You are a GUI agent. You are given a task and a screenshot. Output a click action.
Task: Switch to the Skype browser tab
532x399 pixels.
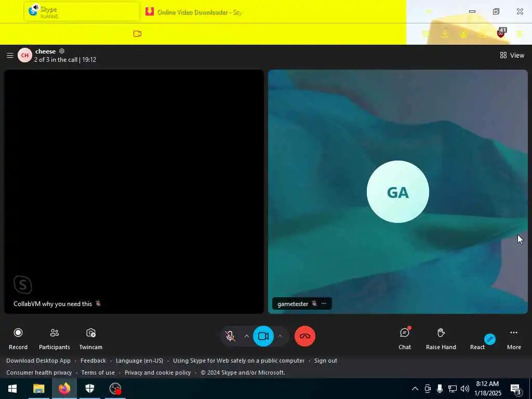tap(82, 12)
